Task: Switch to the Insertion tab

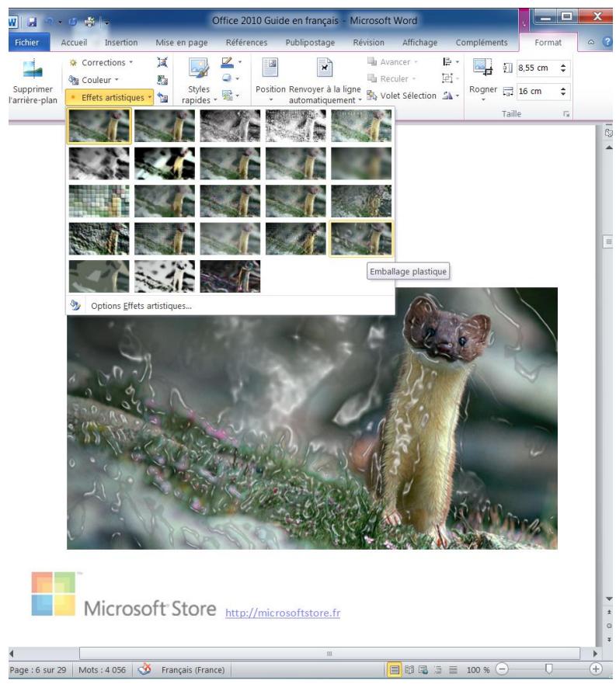Action: (121, 43)
